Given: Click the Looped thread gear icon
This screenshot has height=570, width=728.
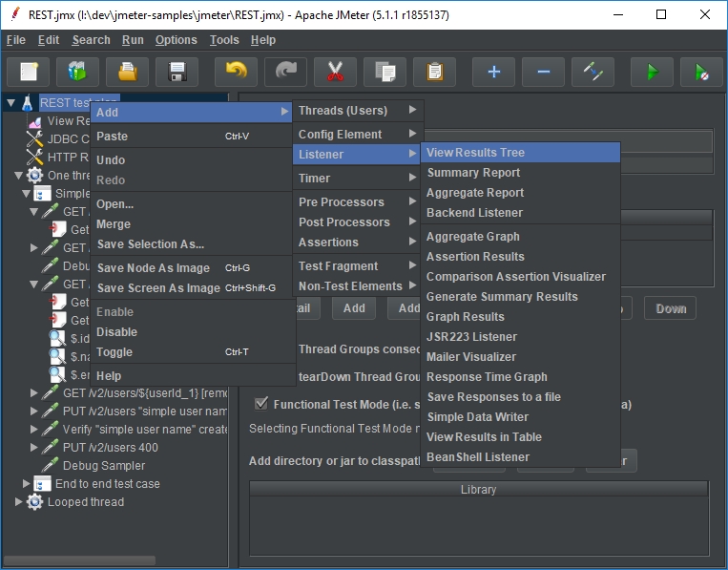Looking at the screenshot, I should click(x=34, y=501).
